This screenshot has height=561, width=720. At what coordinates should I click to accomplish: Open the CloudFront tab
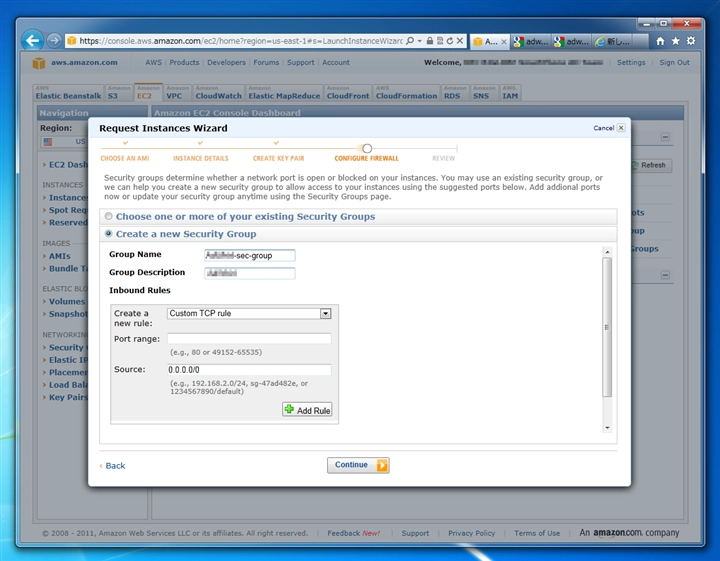348,93
